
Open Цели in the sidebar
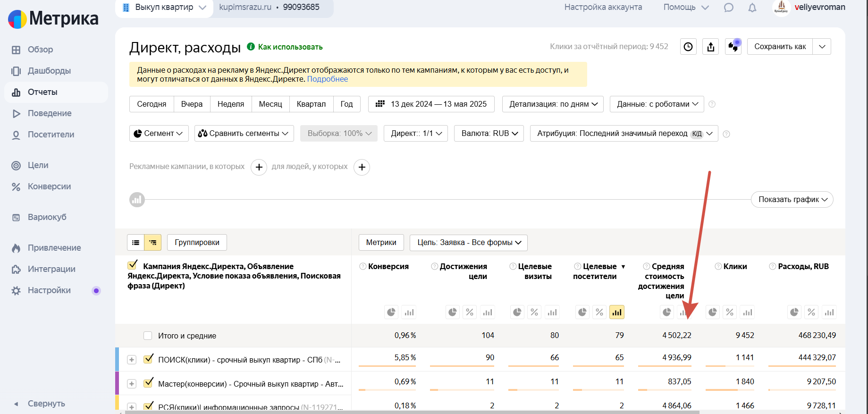coord(38,165)
